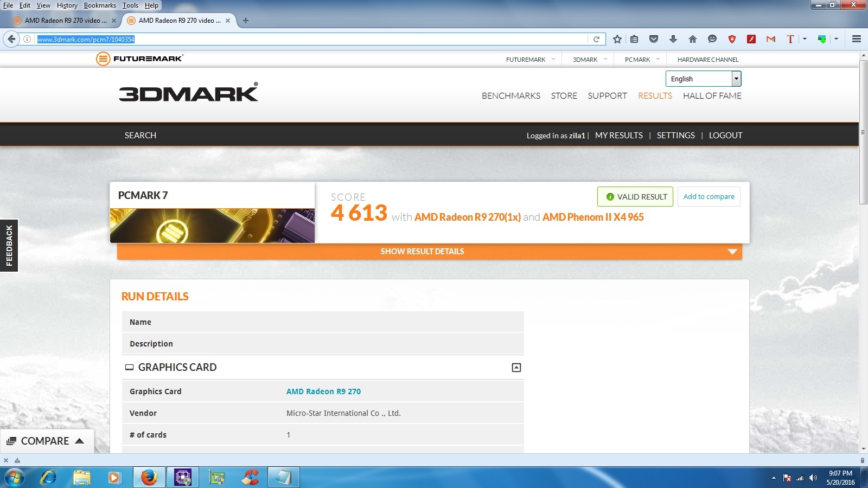The image size is (868, 488).
Task: Click the red Flash extension icon
Action: click(751, 39)
